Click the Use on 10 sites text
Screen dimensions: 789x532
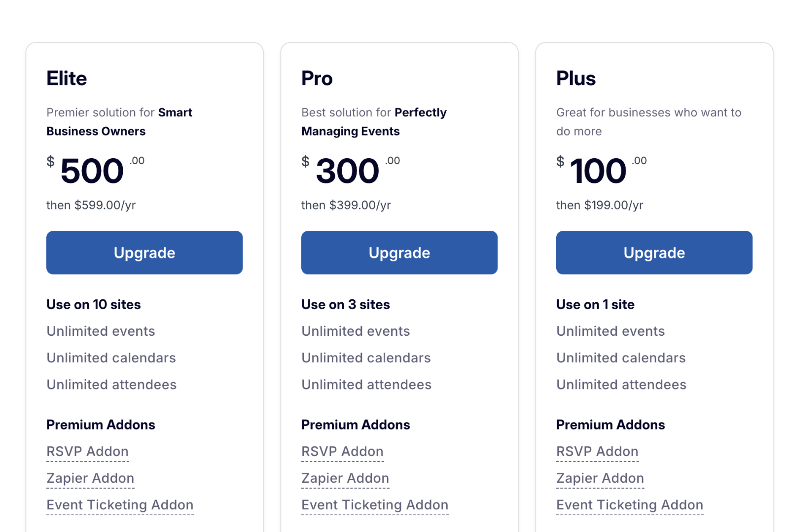[93, 304]
